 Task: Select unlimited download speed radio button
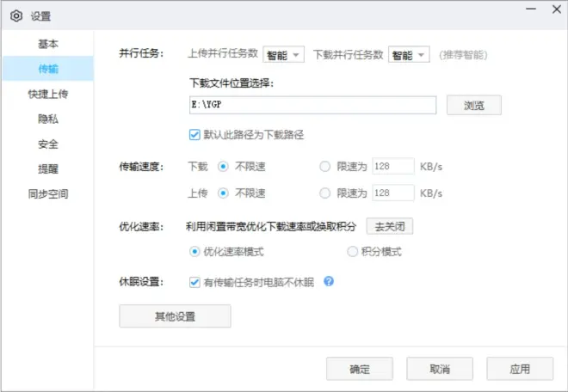(x=223, y=167)
